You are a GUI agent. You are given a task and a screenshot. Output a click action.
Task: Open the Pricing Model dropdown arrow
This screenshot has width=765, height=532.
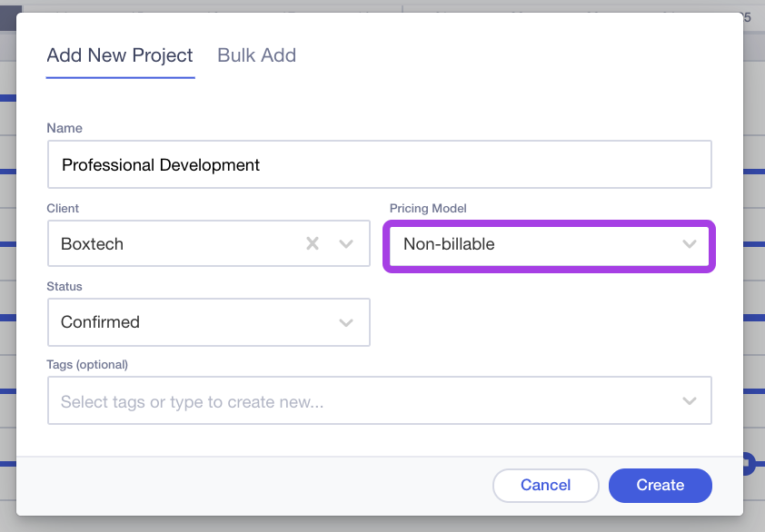coord(690,243)
